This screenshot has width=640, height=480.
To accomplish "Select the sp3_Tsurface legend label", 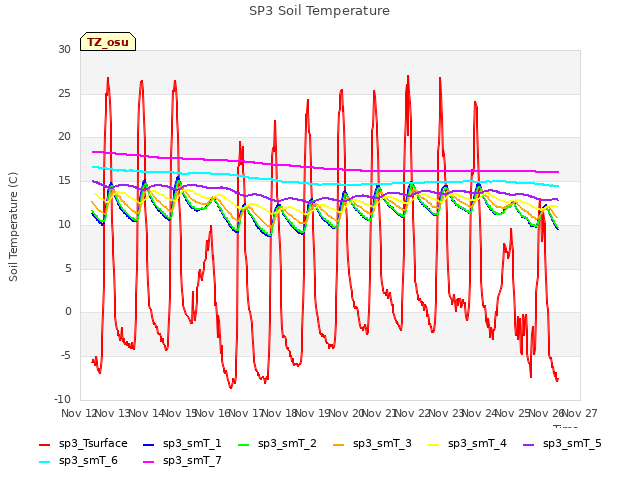I will 93,444.
